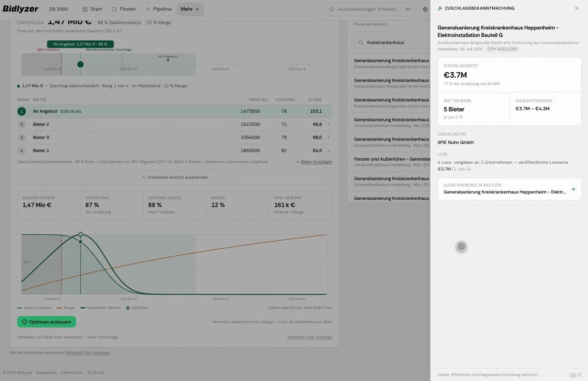
Task: Click the Optimum ansteuern button
Action: [x=47, y=322]
